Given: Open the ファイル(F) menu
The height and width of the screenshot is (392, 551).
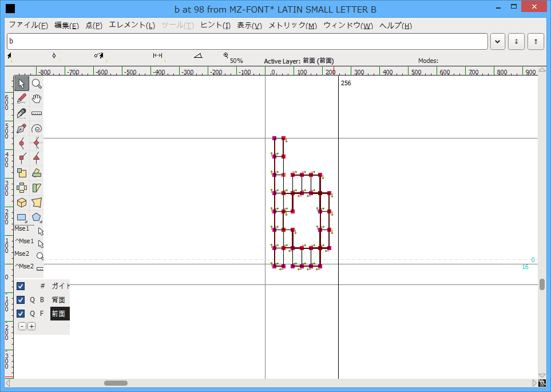Looking at the screenshot, I should click(x=29, y=25).
